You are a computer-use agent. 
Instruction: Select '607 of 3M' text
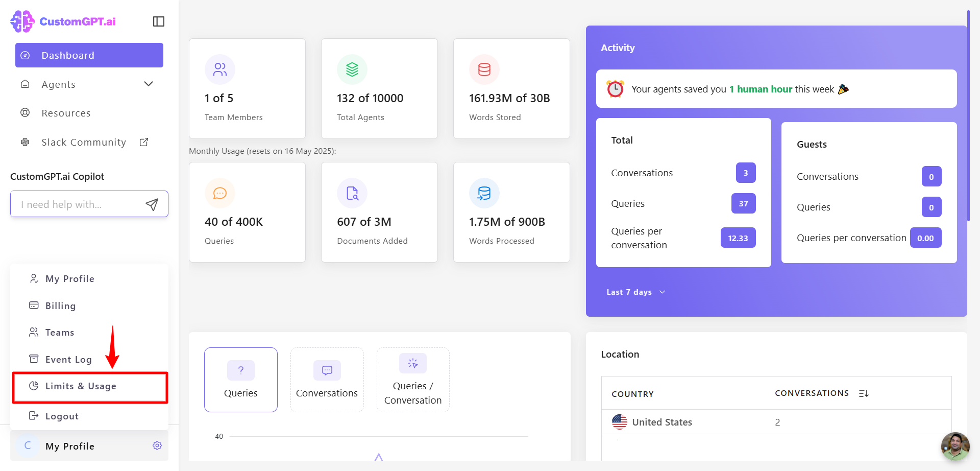point(364,222)
